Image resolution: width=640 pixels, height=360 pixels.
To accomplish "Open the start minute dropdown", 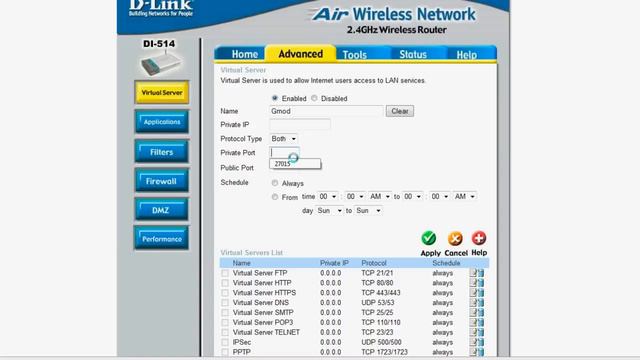I will pyautogui.click(x=355, y=197).
